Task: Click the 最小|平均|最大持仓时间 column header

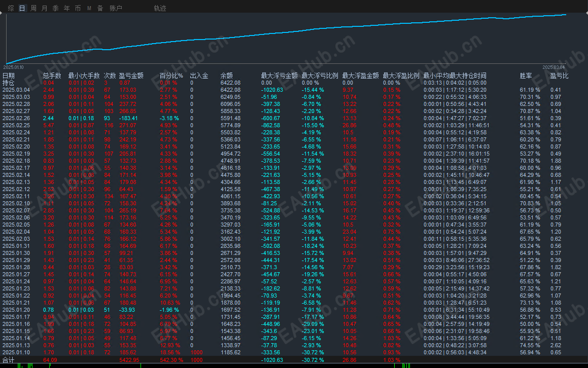Action: [x=455, y=76]
